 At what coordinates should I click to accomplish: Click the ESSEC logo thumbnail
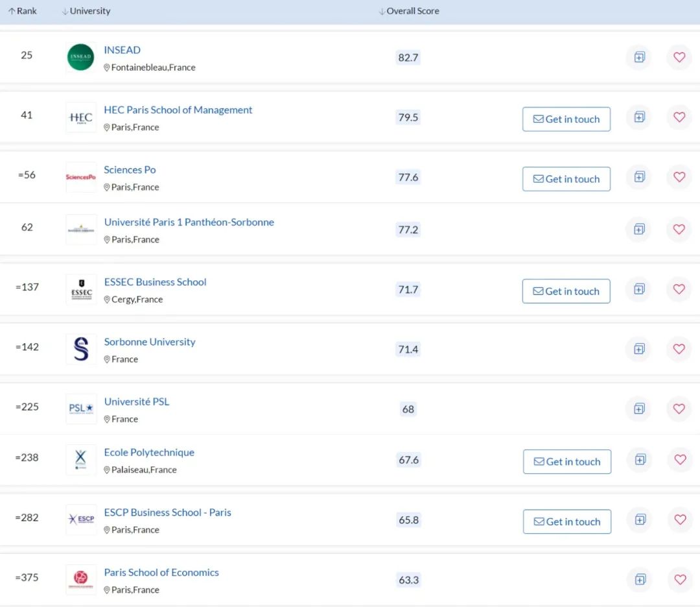81,289
